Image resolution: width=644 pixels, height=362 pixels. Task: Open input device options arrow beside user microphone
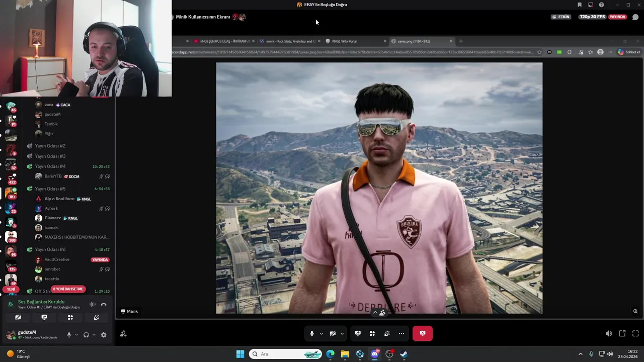pos(76,335)
